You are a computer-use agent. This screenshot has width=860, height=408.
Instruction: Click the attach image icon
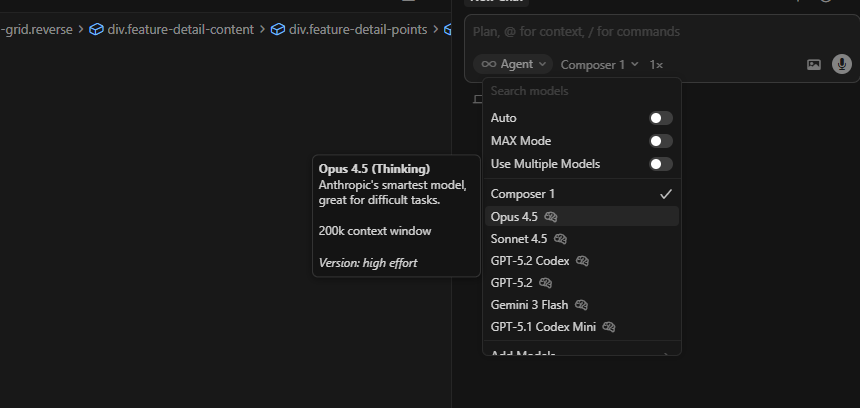814,65
